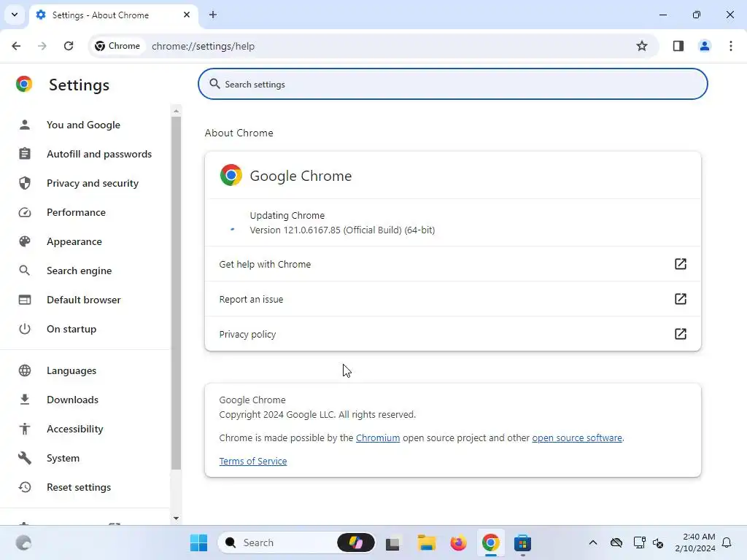This screenshot has height=560, width=747.
Task: Click the forward navigation arrow
Action: (42, 46)
